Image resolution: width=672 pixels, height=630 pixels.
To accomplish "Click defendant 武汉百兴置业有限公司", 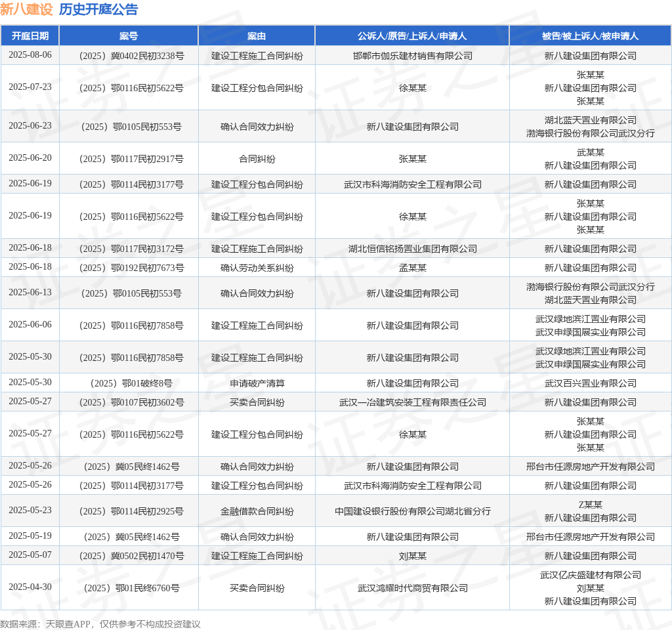I will 590,383.
